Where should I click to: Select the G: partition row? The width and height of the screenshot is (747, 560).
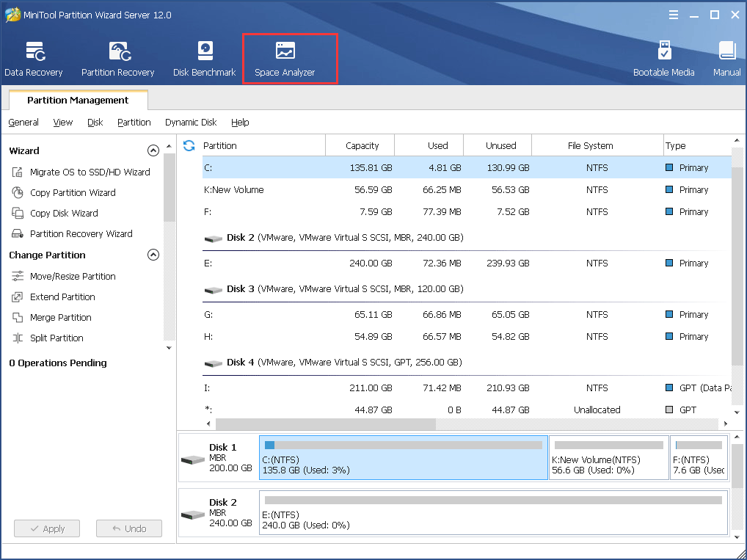(467, 315)
